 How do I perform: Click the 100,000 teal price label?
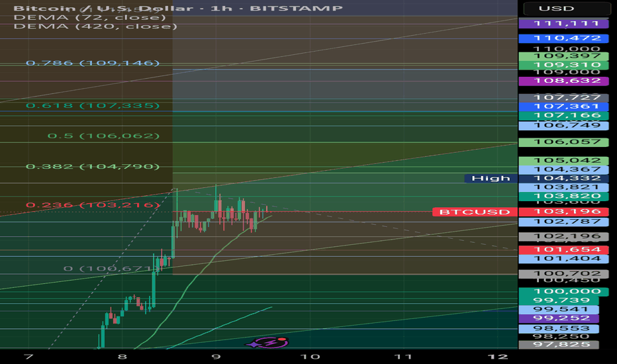tap(564, 292)
